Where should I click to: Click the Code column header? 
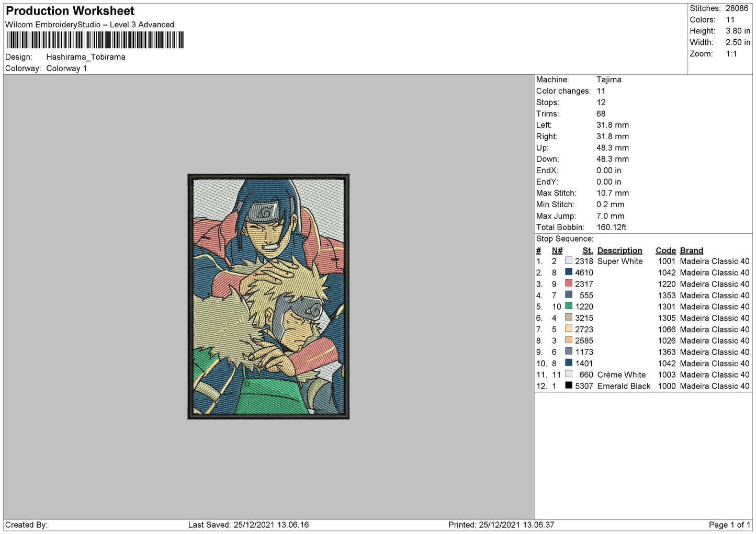[x=665, y=251]
